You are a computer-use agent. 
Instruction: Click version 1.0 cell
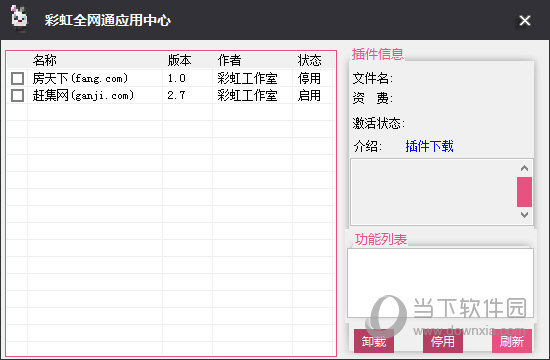tap(176, 78)
